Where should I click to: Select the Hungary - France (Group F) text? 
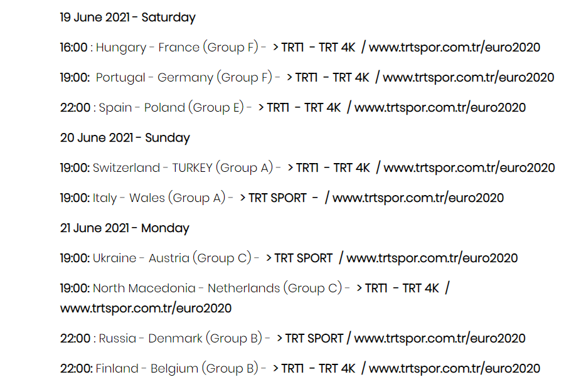177,48
